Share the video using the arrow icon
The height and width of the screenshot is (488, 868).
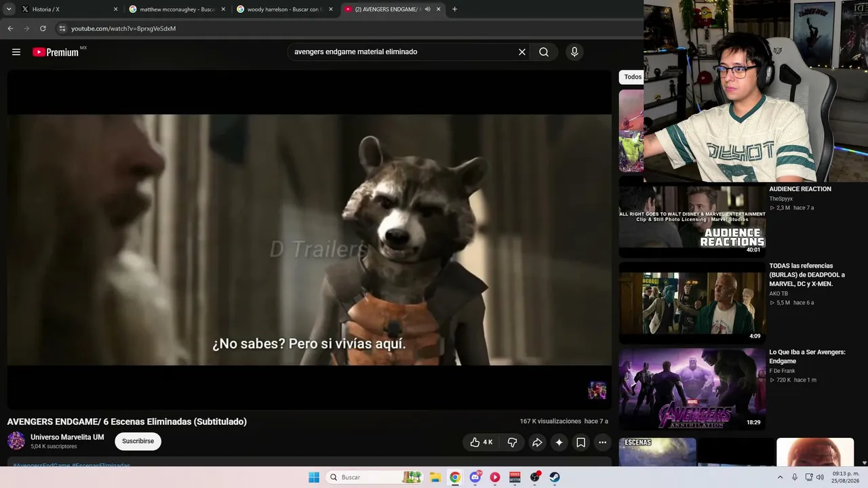537,443
